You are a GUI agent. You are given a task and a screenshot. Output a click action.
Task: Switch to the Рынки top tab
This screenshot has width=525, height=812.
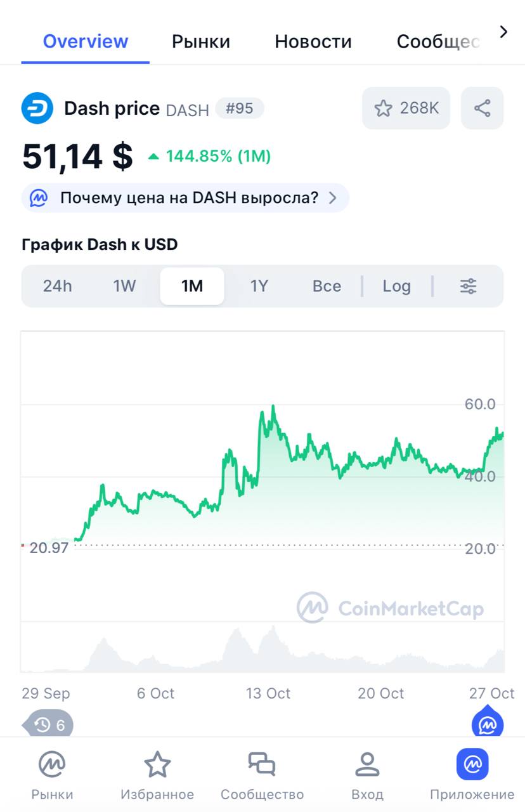coord(201,42)
